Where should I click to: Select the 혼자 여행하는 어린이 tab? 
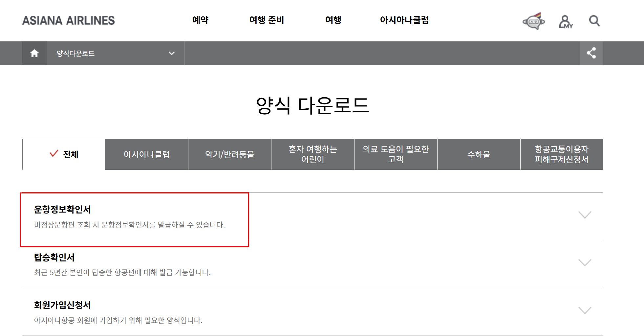[313, 154]
